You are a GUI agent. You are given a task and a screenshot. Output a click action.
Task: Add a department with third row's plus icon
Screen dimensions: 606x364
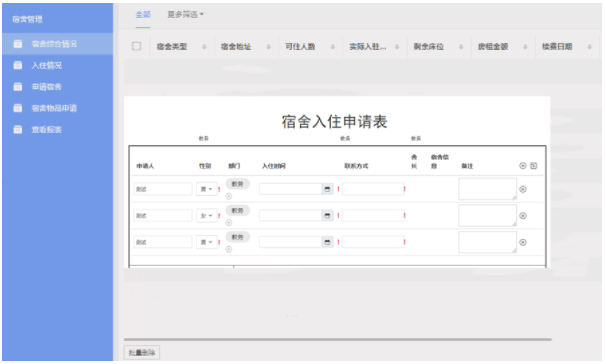coord(229,249)
